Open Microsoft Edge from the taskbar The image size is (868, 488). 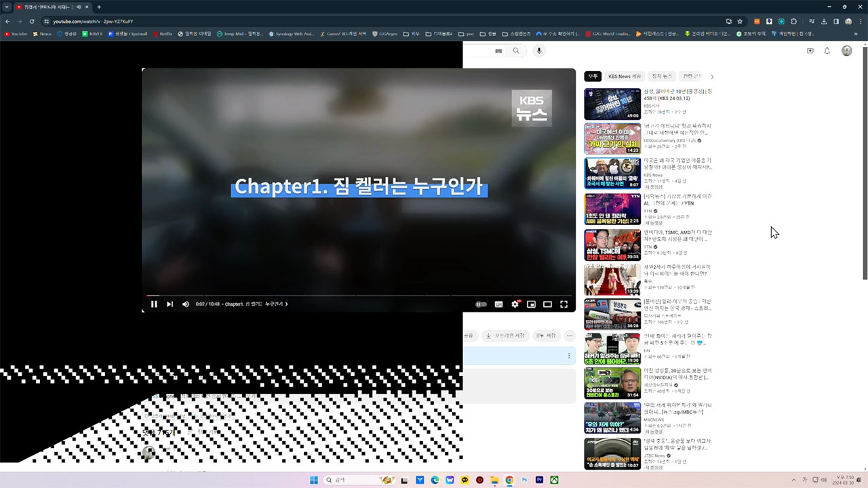435,480
